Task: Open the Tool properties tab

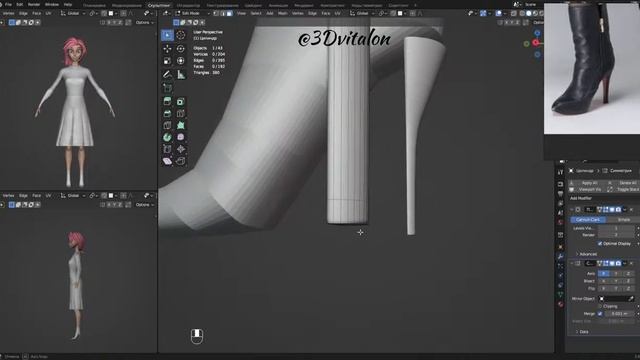Action: (x=560, y=172)
